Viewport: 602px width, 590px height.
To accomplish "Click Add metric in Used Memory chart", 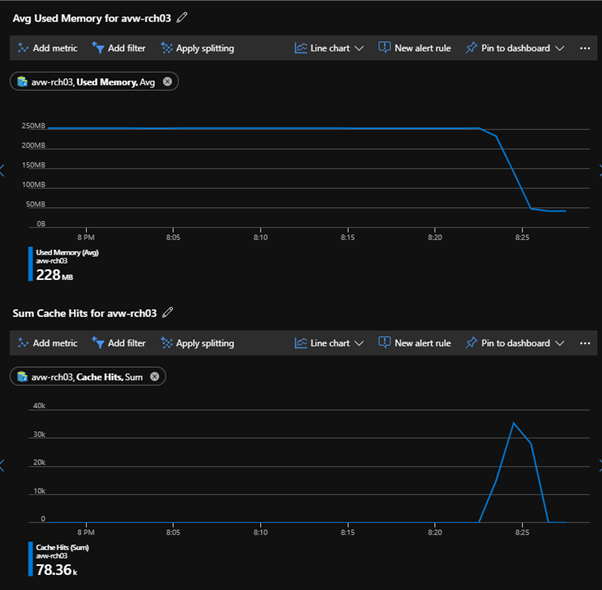I will tap(46, 48).
